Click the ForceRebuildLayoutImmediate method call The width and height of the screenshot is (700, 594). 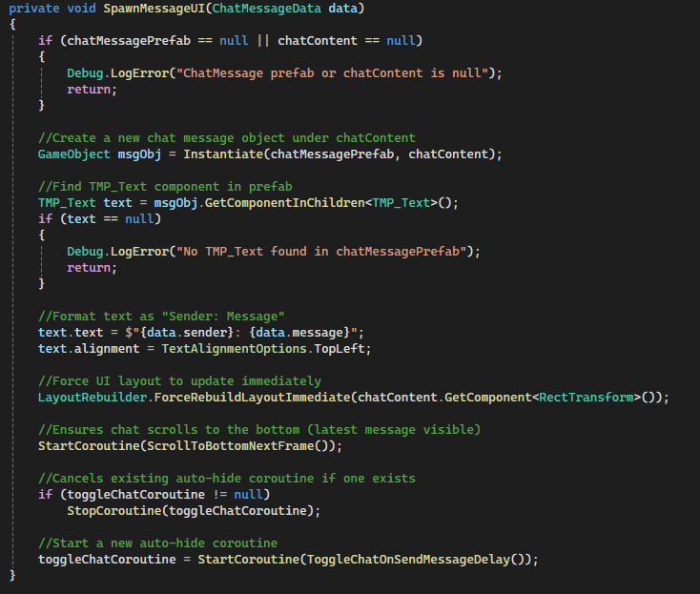246,397
